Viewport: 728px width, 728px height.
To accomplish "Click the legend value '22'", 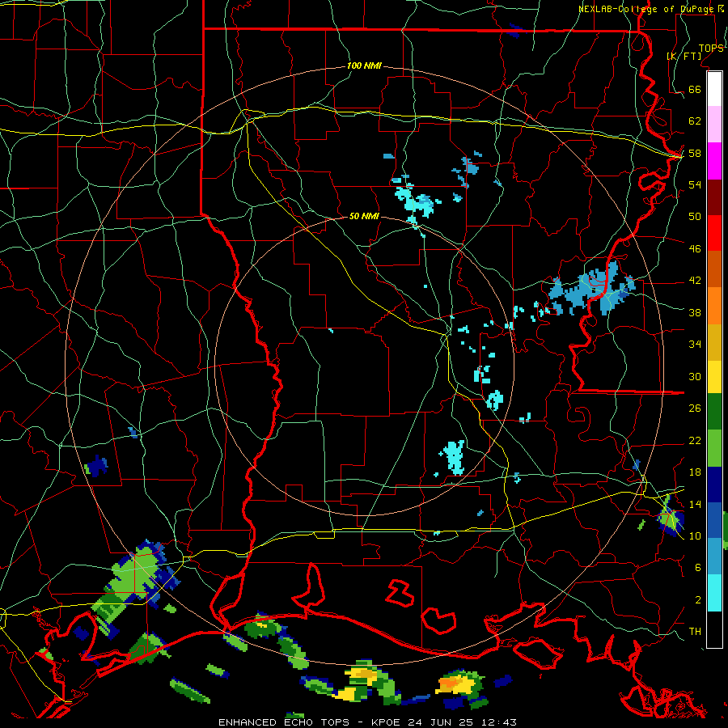I will click(695, 441).
